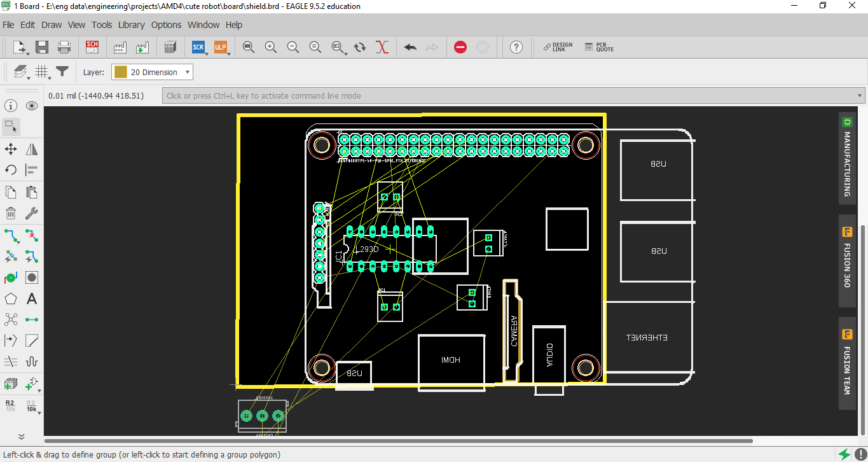The width and height of the screenshot is (868, 462).
Task: Open the Layer dropdown showing 20 Dimension
Action: [x=153, y=72]
